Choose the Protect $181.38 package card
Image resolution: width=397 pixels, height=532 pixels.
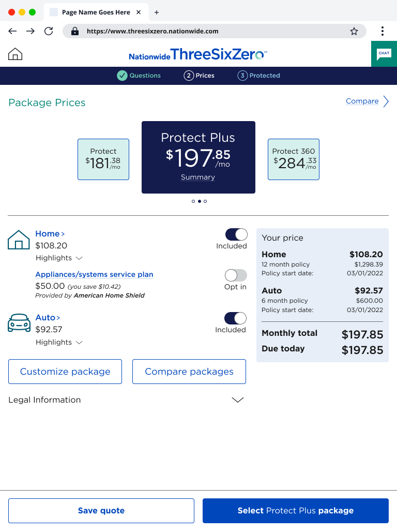[103, 159]
